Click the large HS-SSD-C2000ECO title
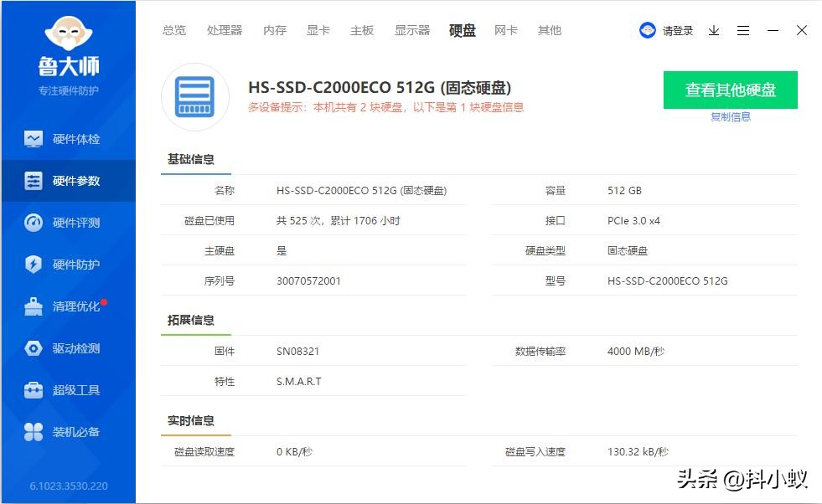 pyautogui.click(x=380, y=88)
